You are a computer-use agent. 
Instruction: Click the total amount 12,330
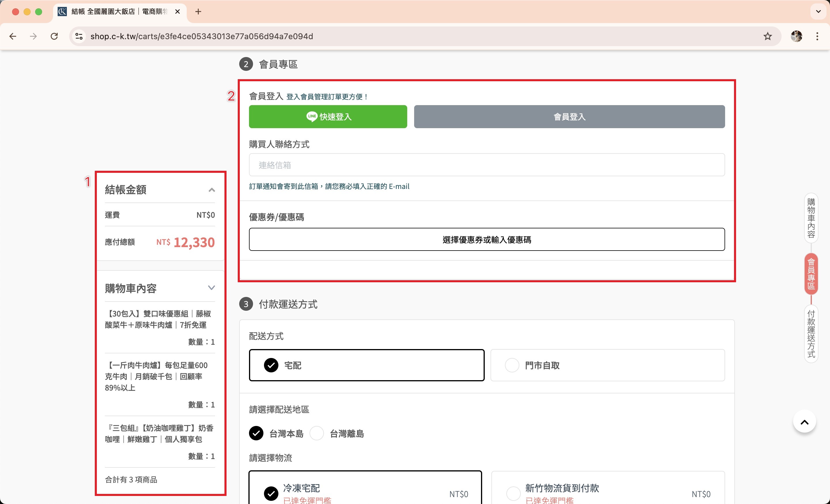coord(194,242)
